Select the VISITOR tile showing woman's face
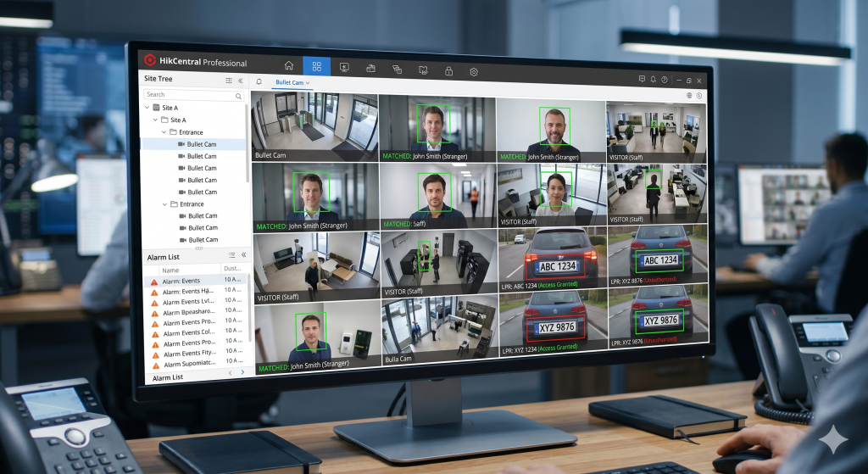This screenshot has width=868, height=474. point(553,195)
